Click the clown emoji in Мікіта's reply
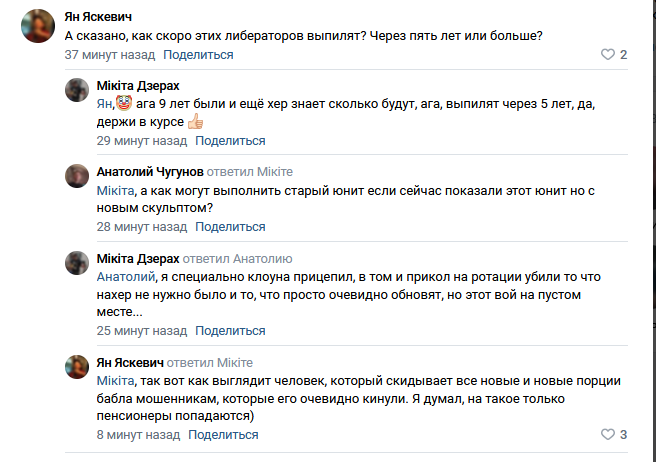 (124, 103)
